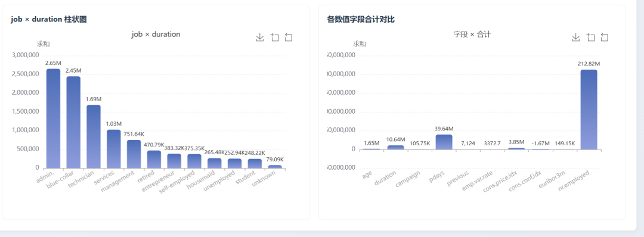This screenshot has width=644, height=237.
Task: Click the 149.15K value label
Action: 564,144
